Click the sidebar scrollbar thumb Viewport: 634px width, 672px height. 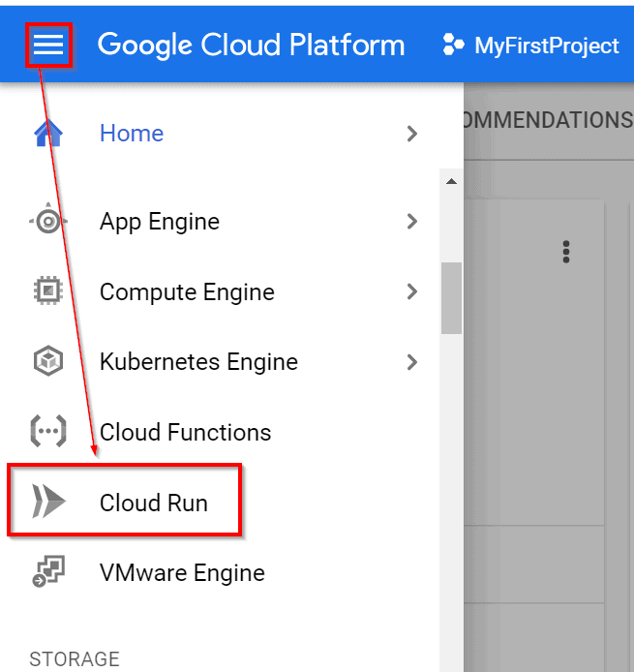tap(451, 297)
